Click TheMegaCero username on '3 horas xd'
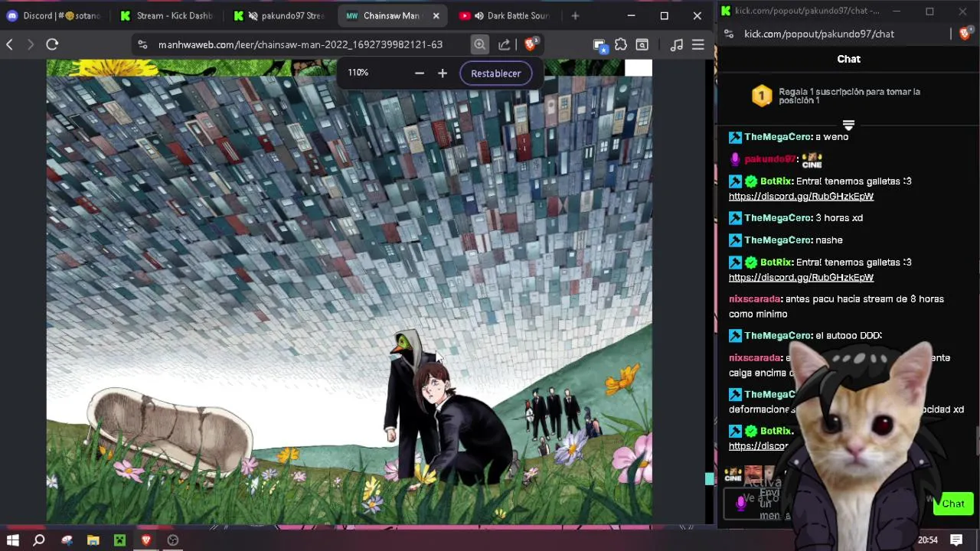980x551 pixels. point(777,218)
